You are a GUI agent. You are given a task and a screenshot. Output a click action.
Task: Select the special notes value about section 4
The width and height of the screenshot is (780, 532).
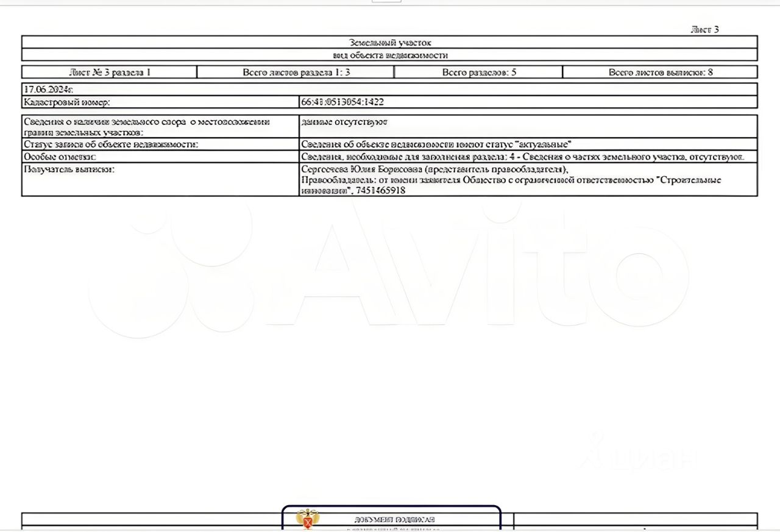point(523,157)
